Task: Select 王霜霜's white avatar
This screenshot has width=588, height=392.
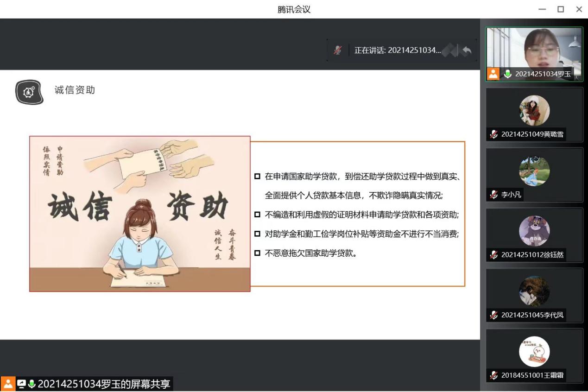Action: click(x=534, y=352)
